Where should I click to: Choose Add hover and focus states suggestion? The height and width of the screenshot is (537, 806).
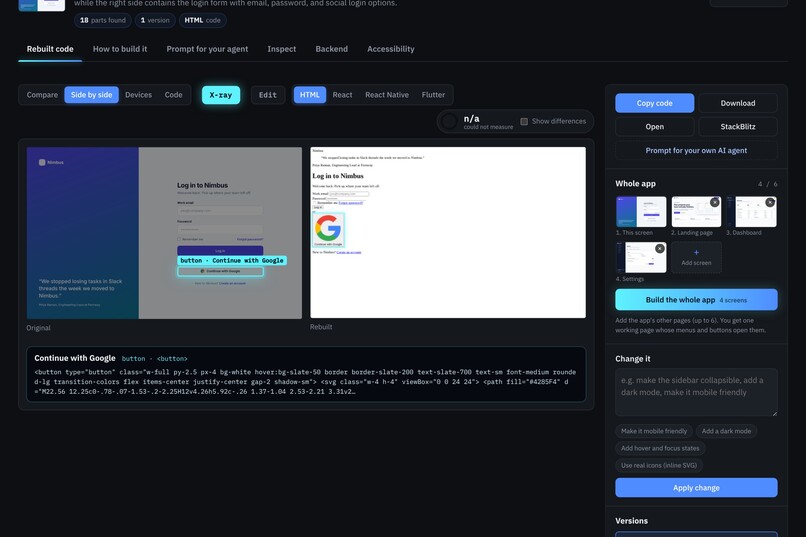point(660,448)
